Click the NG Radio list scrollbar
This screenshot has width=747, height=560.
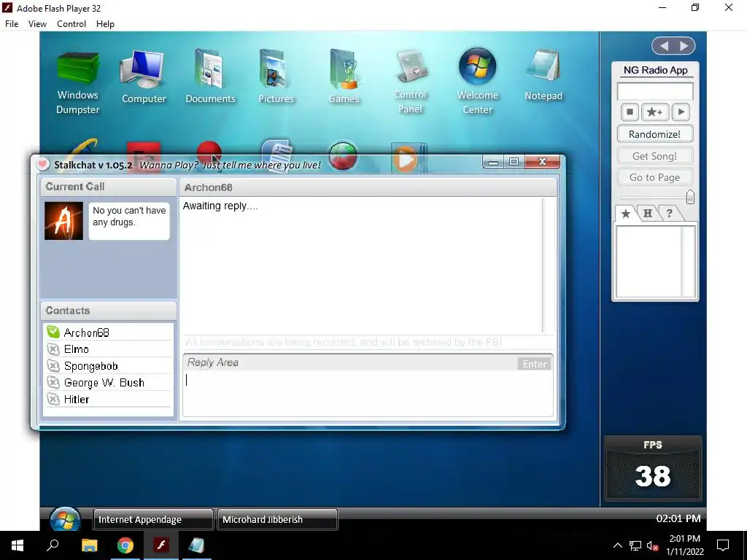[689, 262]
